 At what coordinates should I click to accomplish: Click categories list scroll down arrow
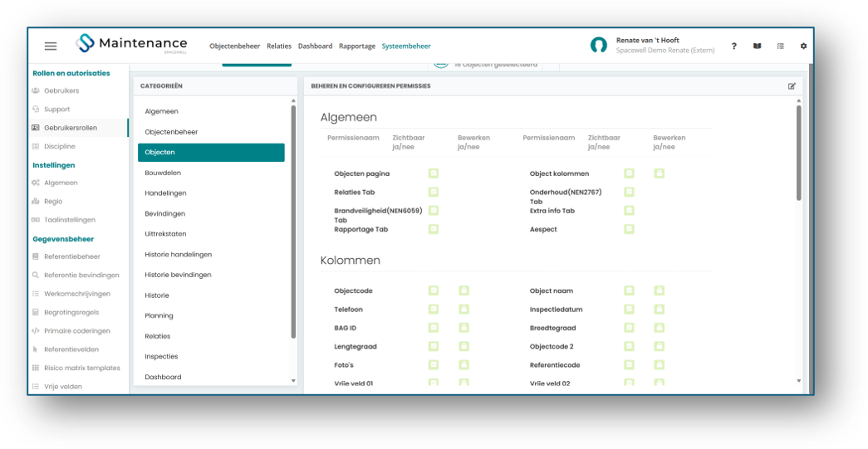point(293,381)
